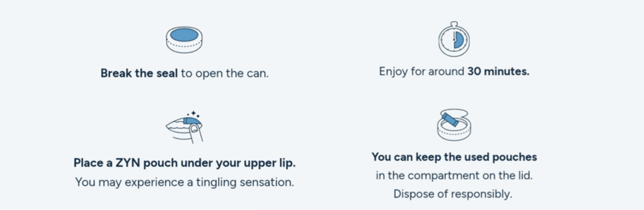Click the blue oval seal on the can

pyautogui.click(x=184, y=35)
